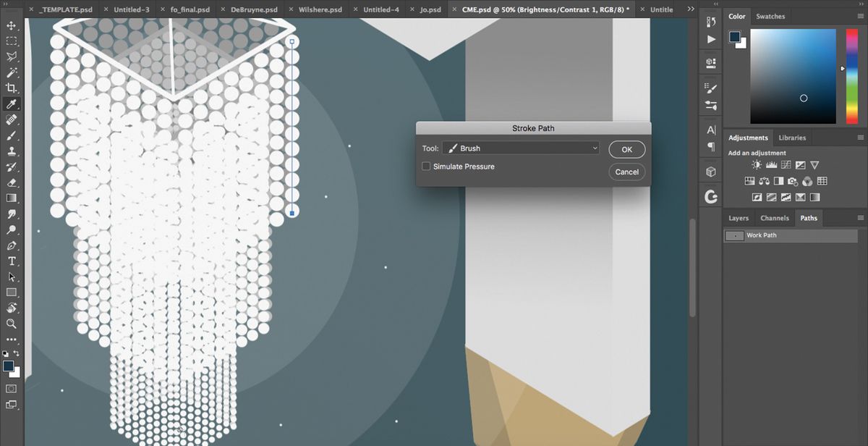Add a Gradient Map adjustment

tap(815, 197)
